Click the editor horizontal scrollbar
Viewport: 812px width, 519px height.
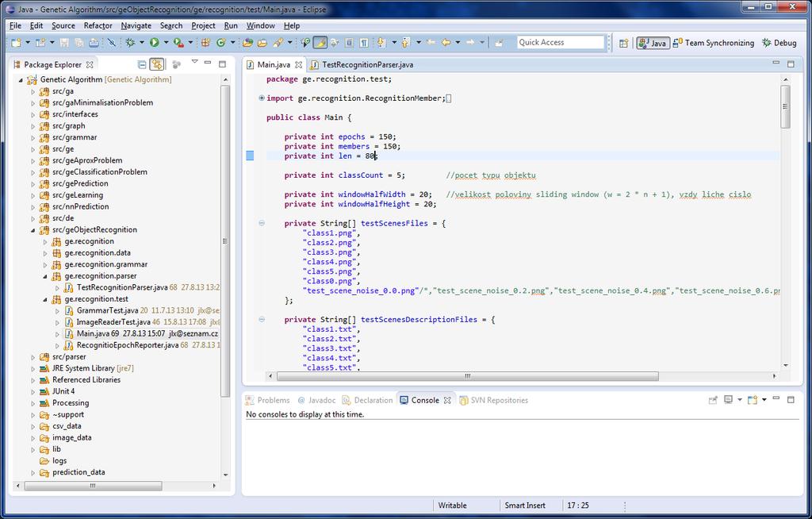467,376
